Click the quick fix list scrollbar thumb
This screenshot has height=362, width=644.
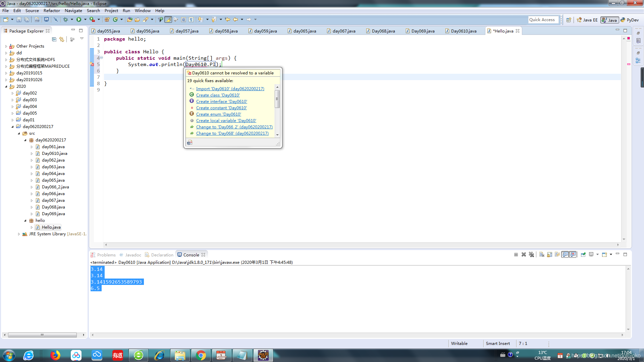click(277, 99)
